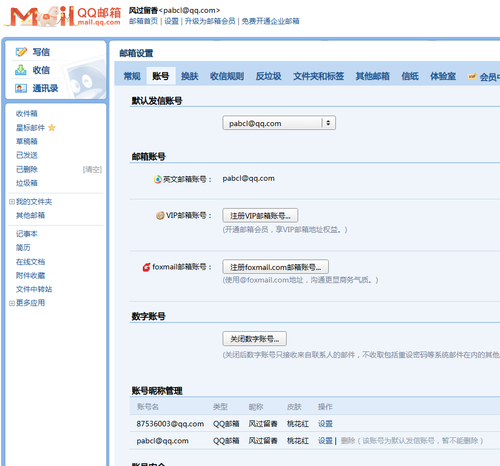Open the 体验室 tab
Image resolution: width=500 pixels, height=466 pixels.
pos(443,76)
